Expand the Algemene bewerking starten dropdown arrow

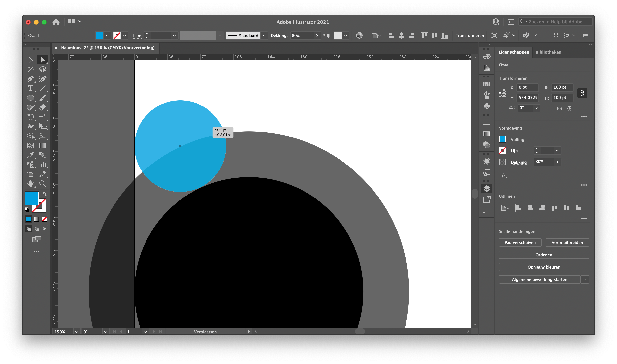pyautogui.click(x=585, y=279)
